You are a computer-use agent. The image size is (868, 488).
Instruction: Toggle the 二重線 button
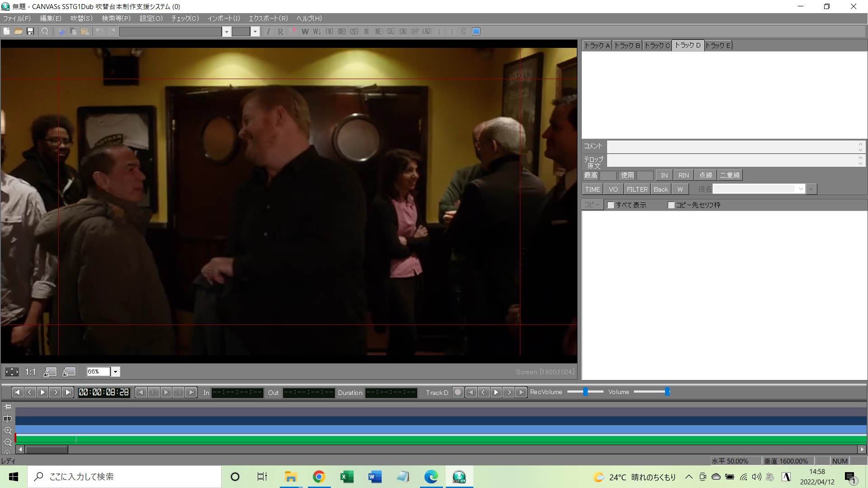coord(730,175)
